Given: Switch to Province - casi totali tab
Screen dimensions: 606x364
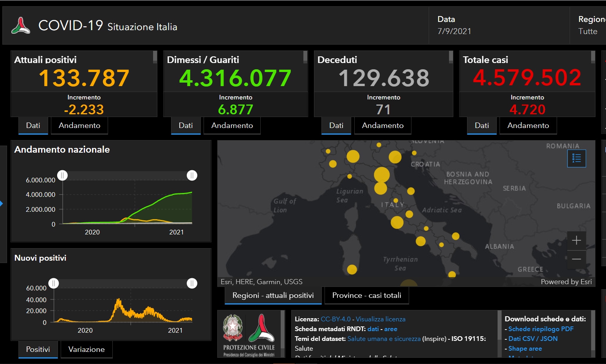Looking at the screenshot, I should 366,296.
